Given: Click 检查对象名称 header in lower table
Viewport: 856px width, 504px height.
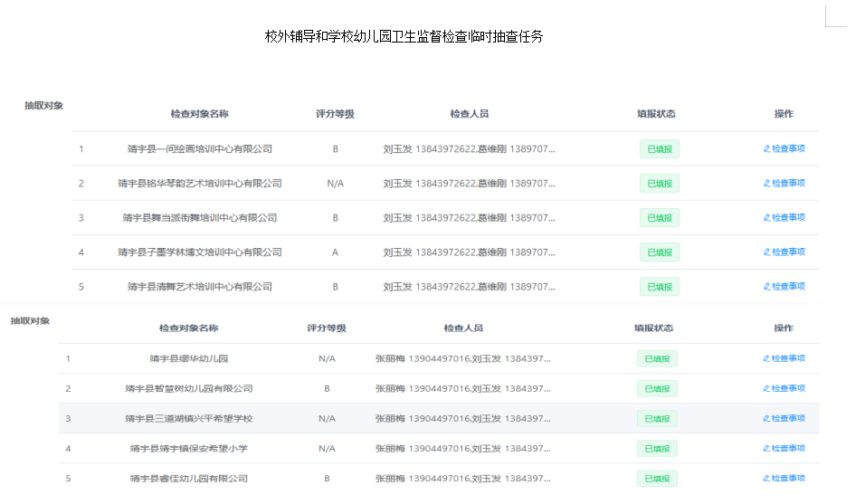Looking at the screenshot, I should coord(189,328).
